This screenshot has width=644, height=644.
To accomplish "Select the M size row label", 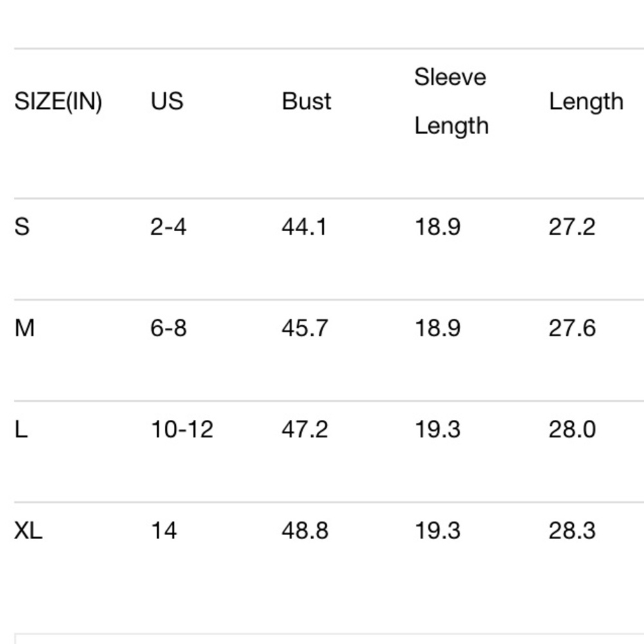I will (x=24, y=328).
